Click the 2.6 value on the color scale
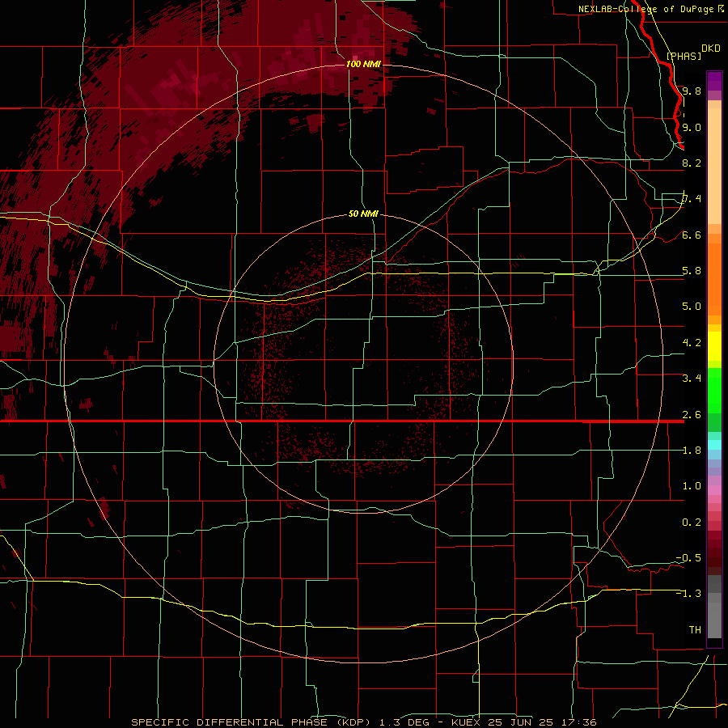 click(x=692, y=415)
